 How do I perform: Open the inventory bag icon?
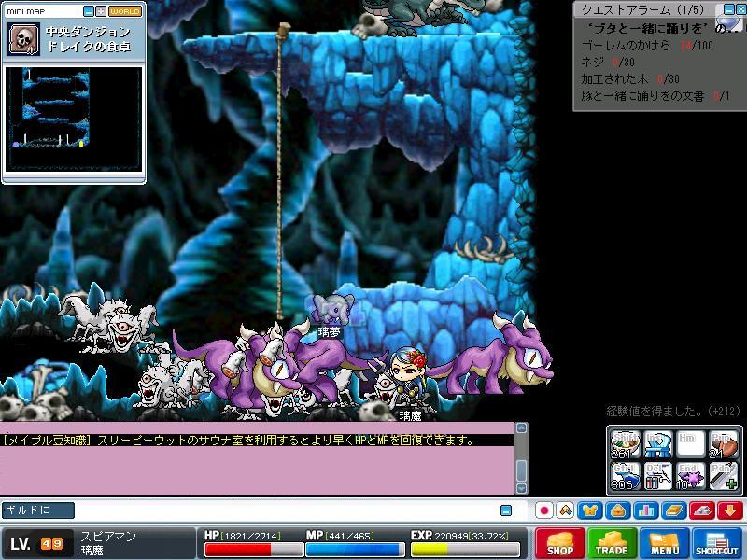point(618,511)
